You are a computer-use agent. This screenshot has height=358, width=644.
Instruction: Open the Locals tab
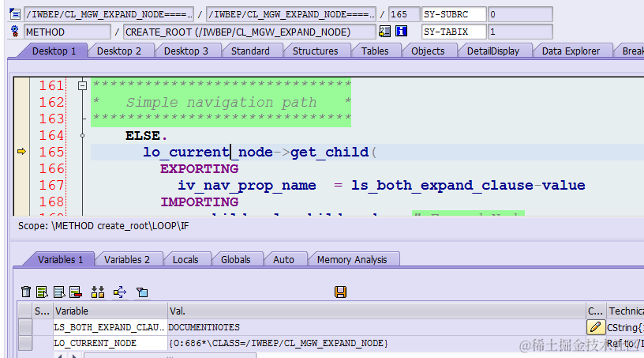(185, 260)
